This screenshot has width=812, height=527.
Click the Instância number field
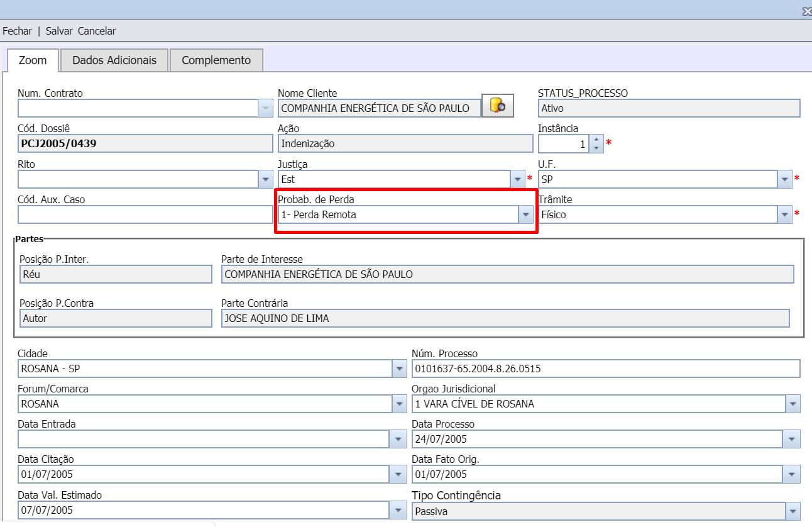[564, 144]
